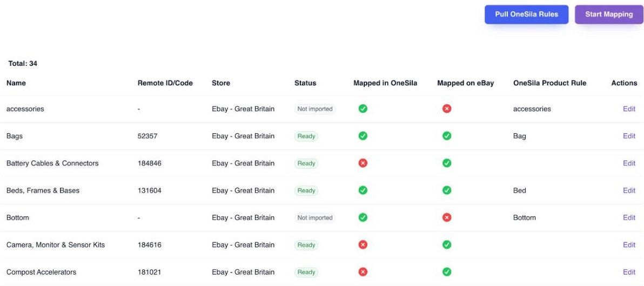Click green Mapped in OneSila check for accessories
644x286 pixels.
[363, 109]
